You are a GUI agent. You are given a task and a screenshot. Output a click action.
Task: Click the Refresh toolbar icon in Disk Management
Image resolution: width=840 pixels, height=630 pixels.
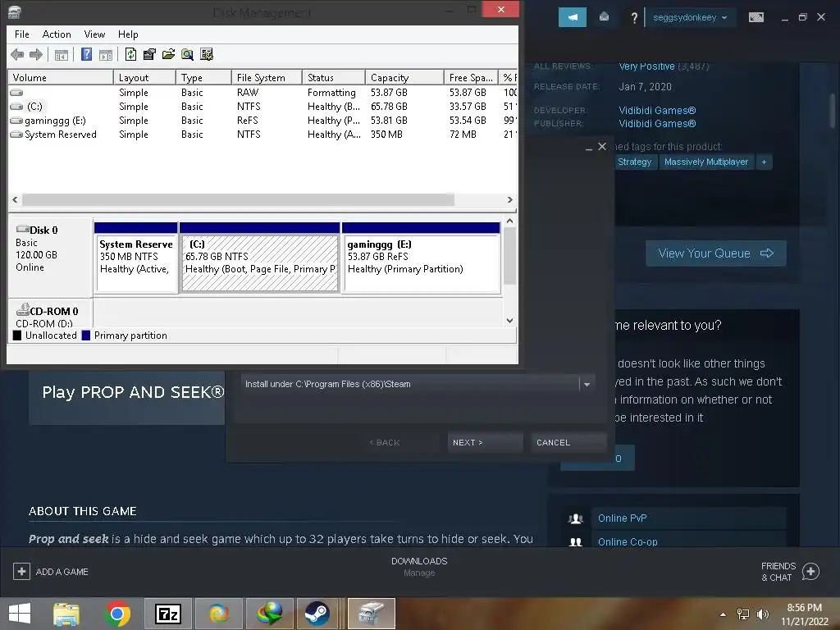130,54
